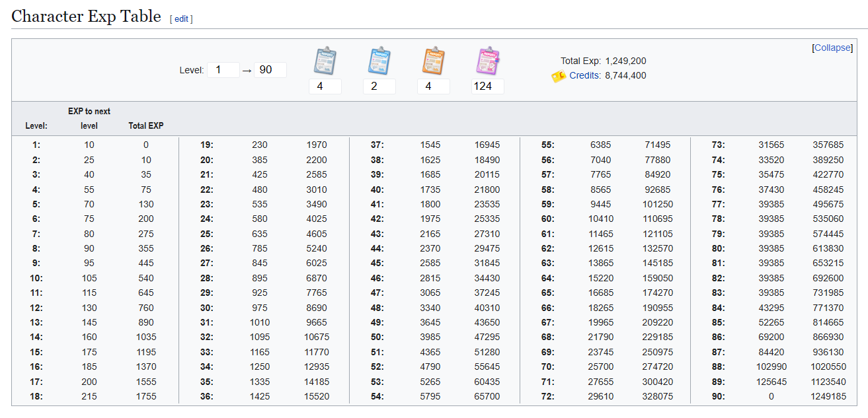Click the Credits value 8,744,400

[625, 75]
